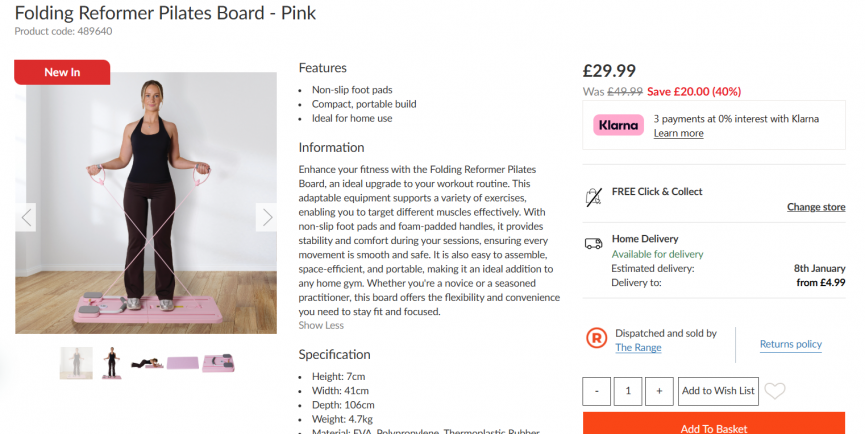Click the Click & Collect bag icon
Image resolution: width=865 pixels, height=434 pixels.
[594, 195]
